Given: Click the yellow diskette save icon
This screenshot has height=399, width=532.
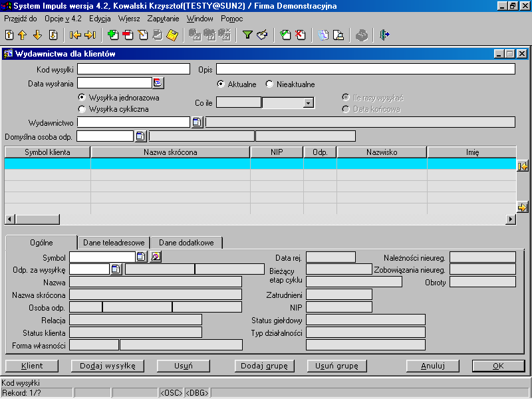Looking at the screenshot, I should (172, 35).
